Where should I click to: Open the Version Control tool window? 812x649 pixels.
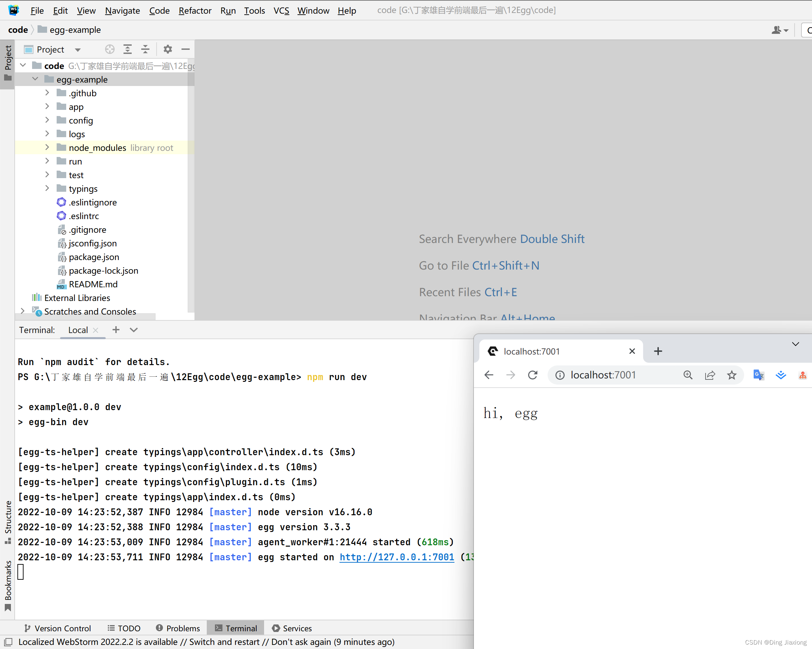[57, 628]
